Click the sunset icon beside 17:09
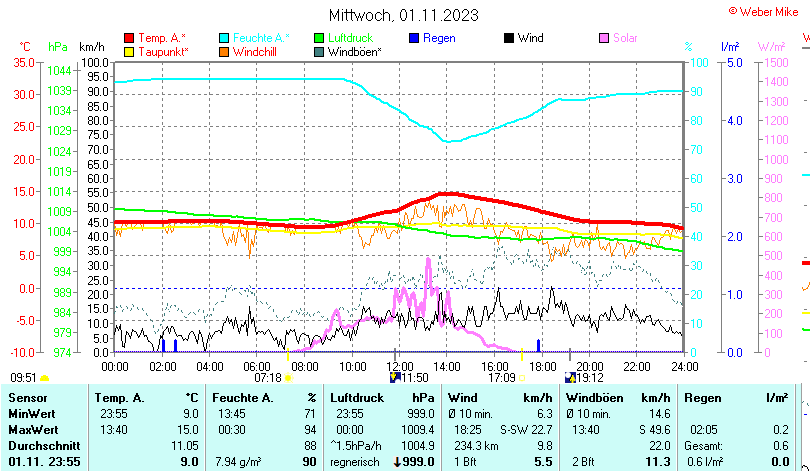The width and height of the screenshot is (810, 471). (522, 378)
